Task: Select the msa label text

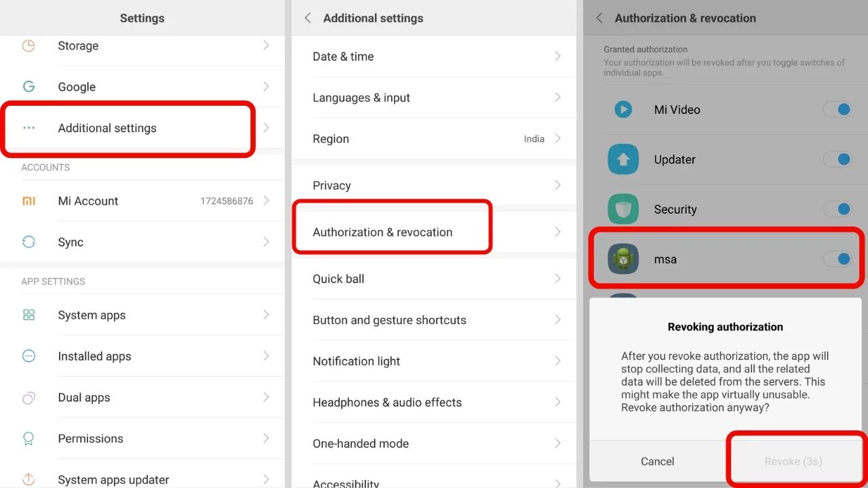Action: tap(665, 260)
